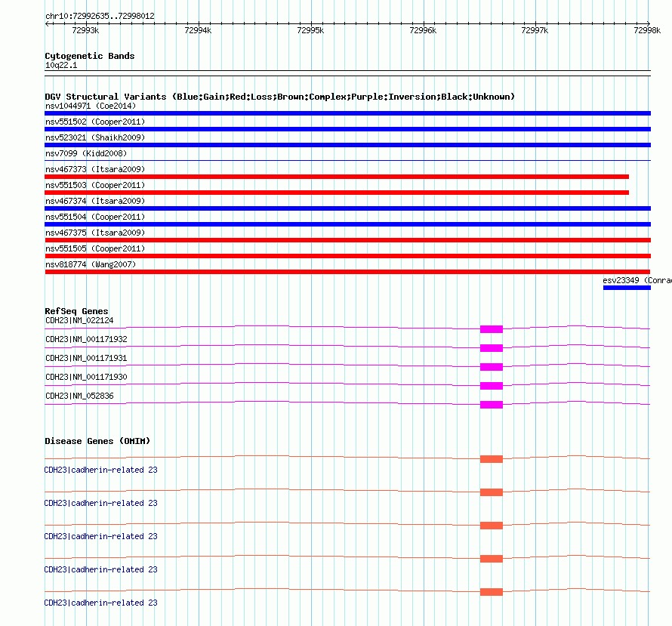Viewport: 672px width, 626px height.
Task: Select the red loss bar under nsv551503
Action: pos(337,193)
